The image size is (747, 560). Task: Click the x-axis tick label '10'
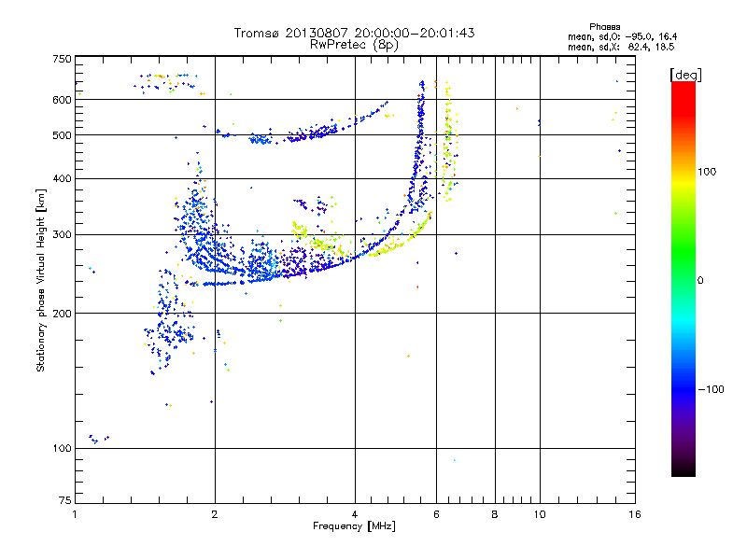(540, 514)
